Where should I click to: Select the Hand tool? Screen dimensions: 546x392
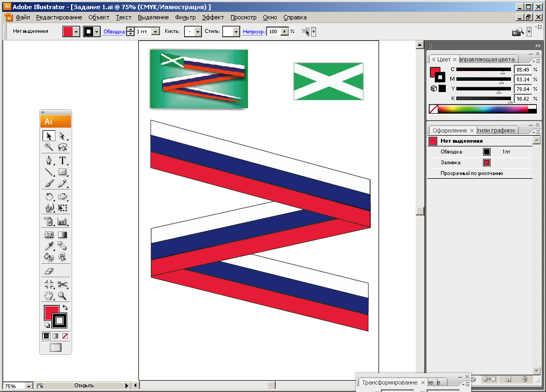tap(49, 296)
